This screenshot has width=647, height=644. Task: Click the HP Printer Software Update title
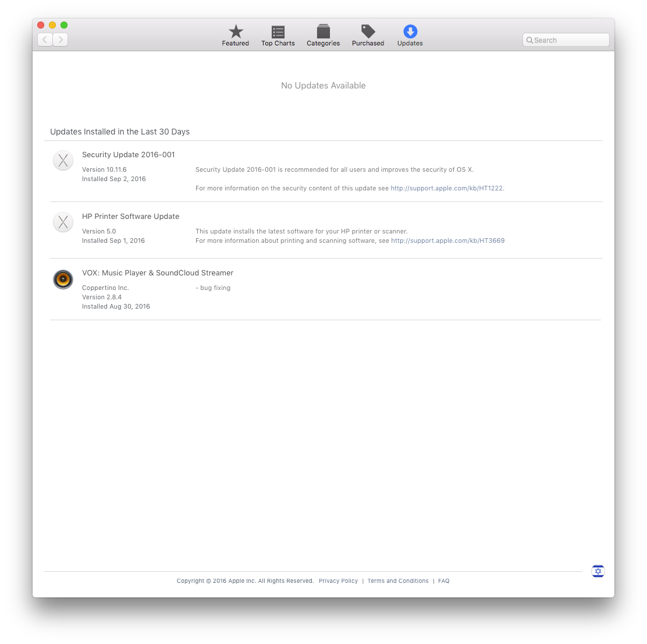(130, 217)
